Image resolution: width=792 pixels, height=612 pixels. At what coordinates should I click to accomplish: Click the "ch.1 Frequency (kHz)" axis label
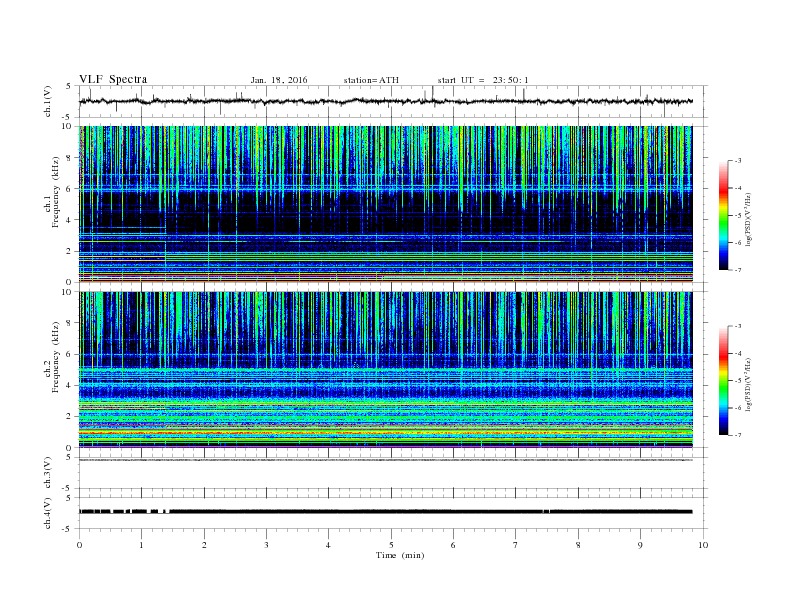click(x=52, y=192)
